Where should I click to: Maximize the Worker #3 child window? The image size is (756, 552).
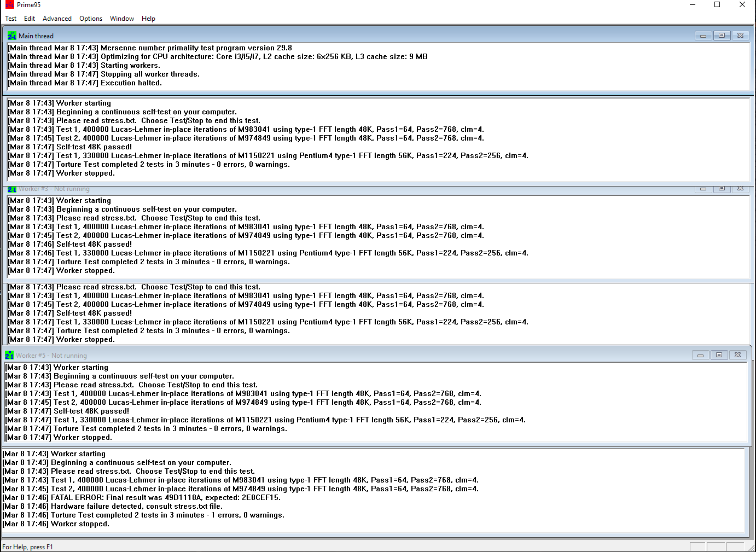(722, 189)
